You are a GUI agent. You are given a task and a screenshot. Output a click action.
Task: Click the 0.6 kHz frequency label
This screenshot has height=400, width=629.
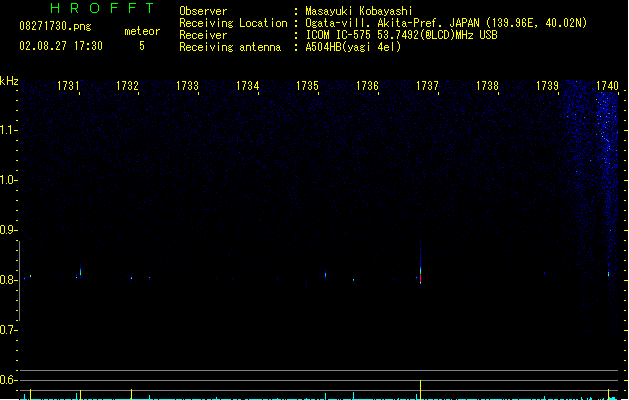8,380
